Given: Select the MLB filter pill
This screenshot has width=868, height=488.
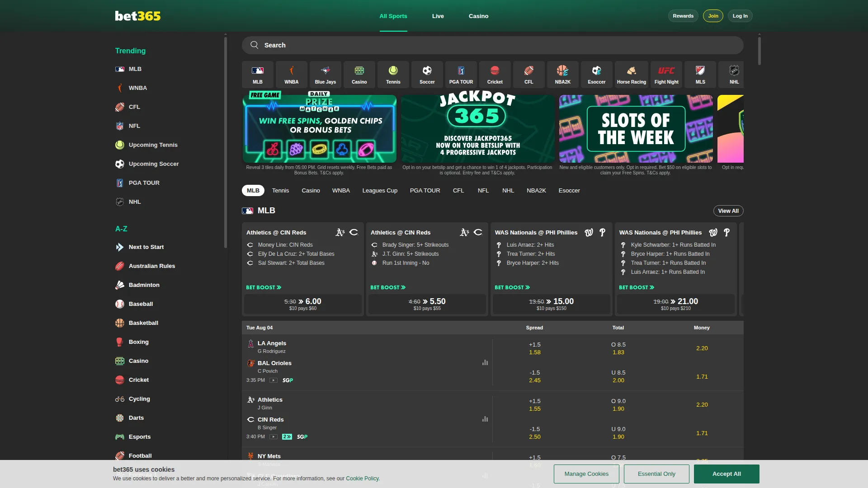Looking at the screenshot, I should point(253,191).
